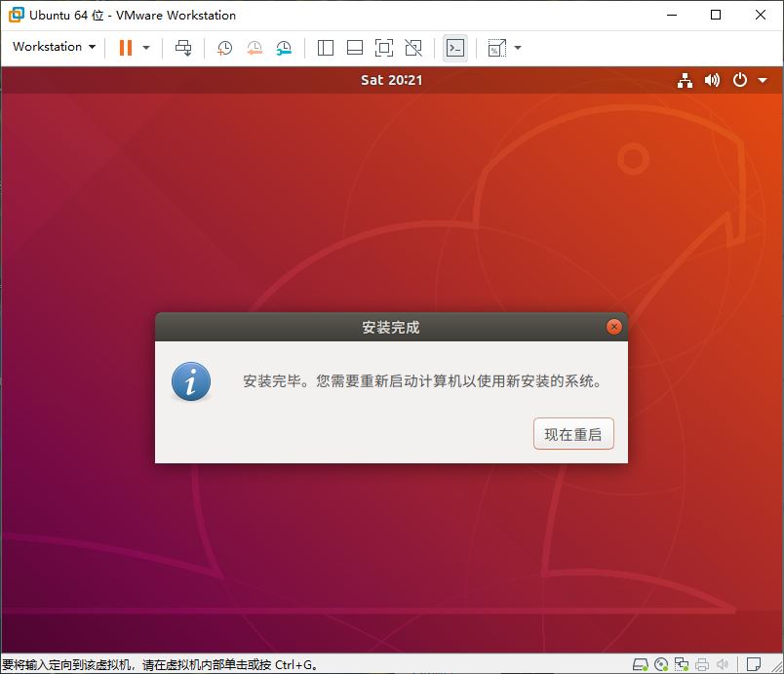Image resolution: width=784 pixels, height=674 pixels.
Task: Click the network adapter status icon
Action: coord(682,664)
